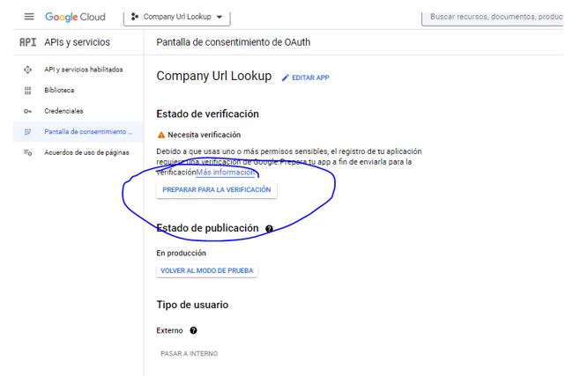Select the Company Url Lookup app title
The height and width of the screenshot is (376, 588).
coord(213,76)
